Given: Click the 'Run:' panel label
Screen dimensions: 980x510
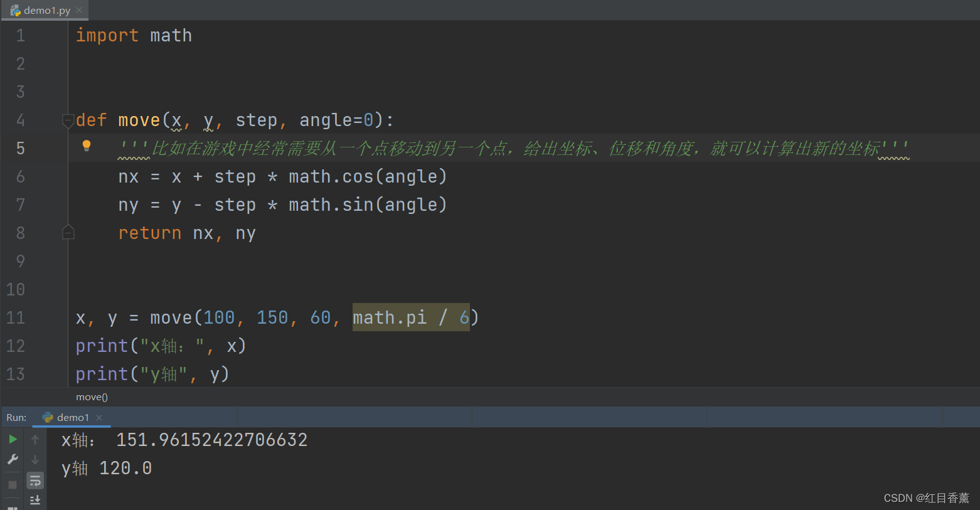Looking at the screenshot, I should click(16, 417).
